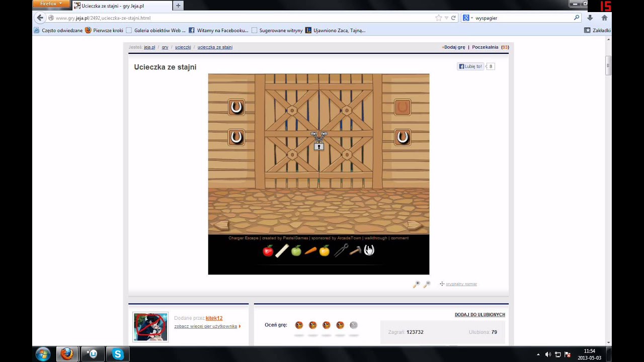Bookmark this page with the star icon

click(439, 18)
